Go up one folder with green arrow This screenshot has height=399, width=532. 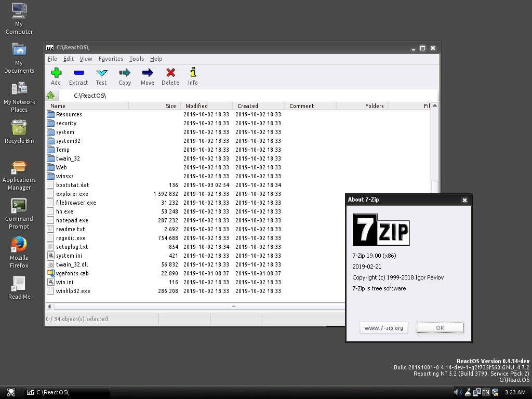(50, 96)
